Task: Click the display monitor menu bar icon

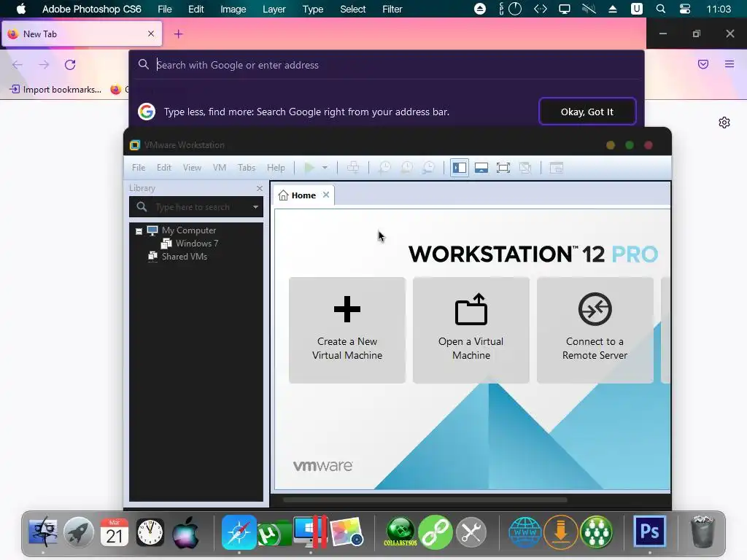Action: point(565,9)
